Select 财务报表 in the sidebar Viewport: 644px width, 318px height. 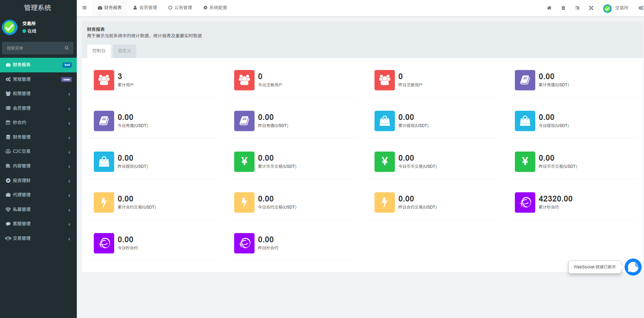coord(38,65)
